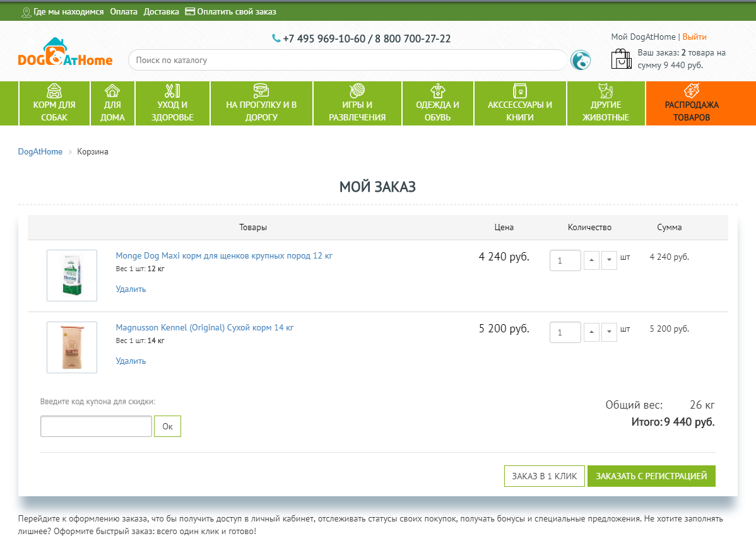Screen dimensions: 756x553
Task: Decrease quantity of Monge Dog Maxi
Action: 609,260
